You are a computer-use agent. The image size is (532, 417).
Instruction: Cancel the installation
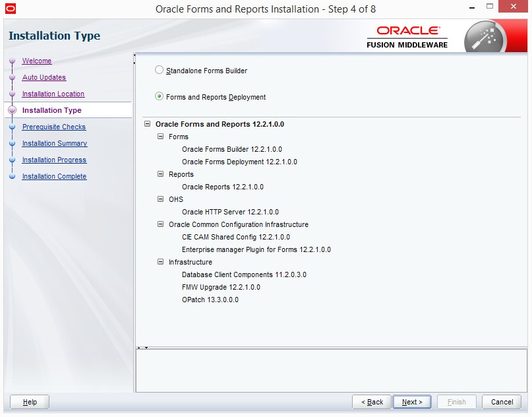coord(502,402)
